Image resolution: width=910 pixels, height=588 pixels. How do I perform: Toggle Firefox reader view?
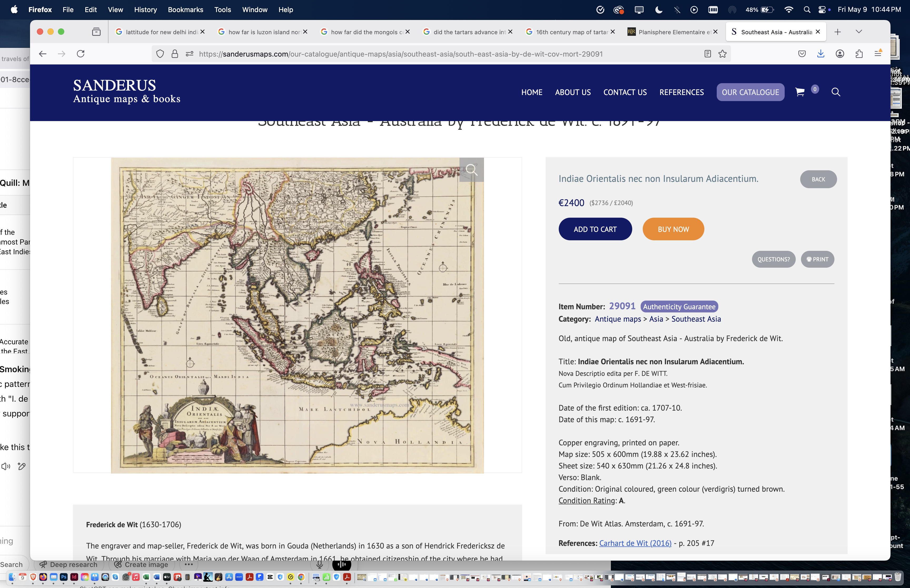point(707,54)
